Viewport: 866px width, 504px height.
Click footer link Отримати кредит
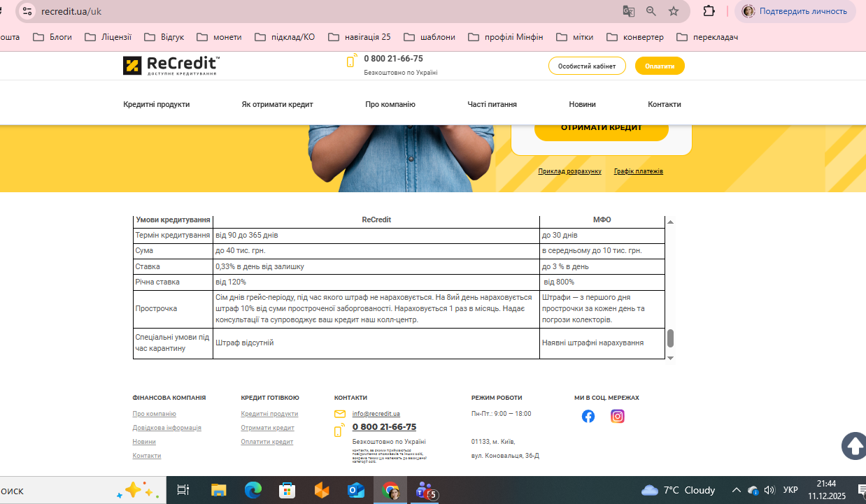click(268, 428)
